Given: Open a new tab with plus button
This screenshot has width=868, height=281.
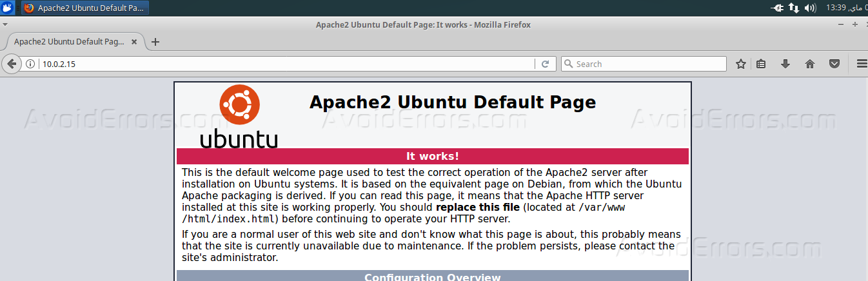Looking at the screenshot, I should click(155, 42).
